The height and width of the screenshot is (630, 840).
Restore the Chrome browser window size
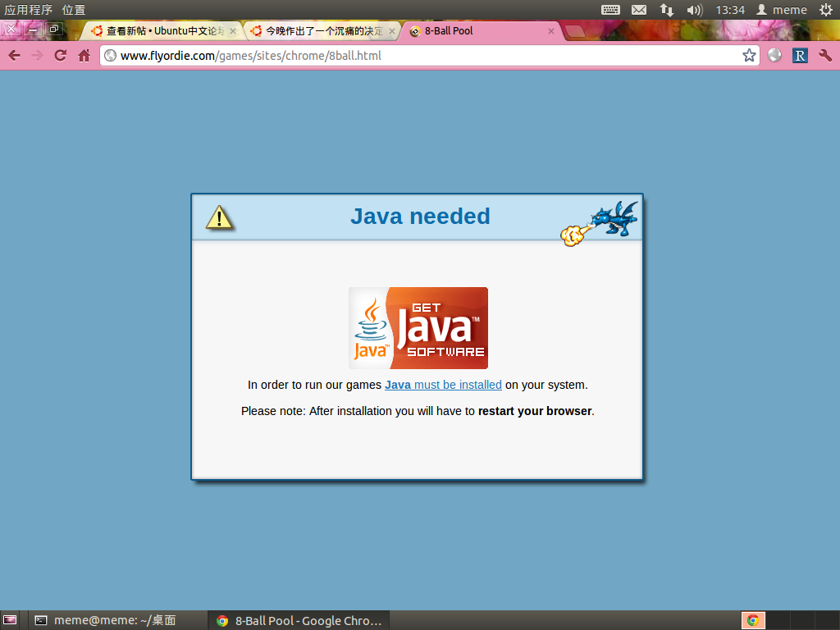point(54,29)
